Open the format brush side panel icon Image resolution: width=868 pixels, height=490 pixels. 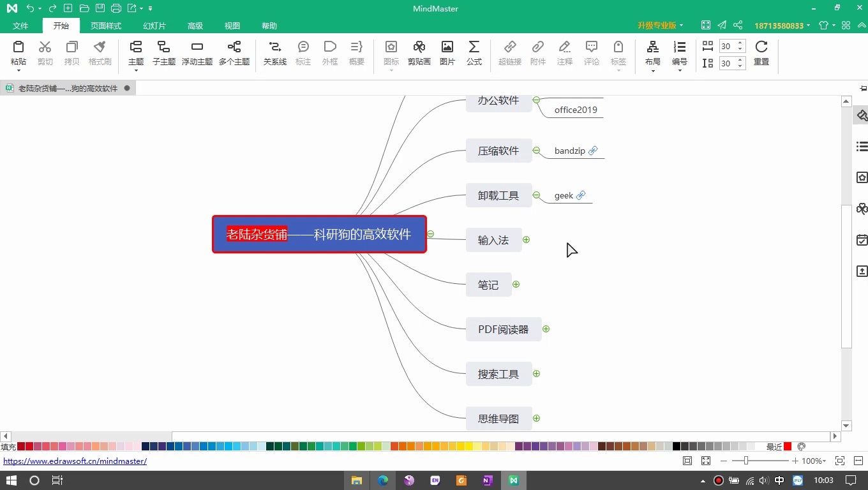[862, 115]
